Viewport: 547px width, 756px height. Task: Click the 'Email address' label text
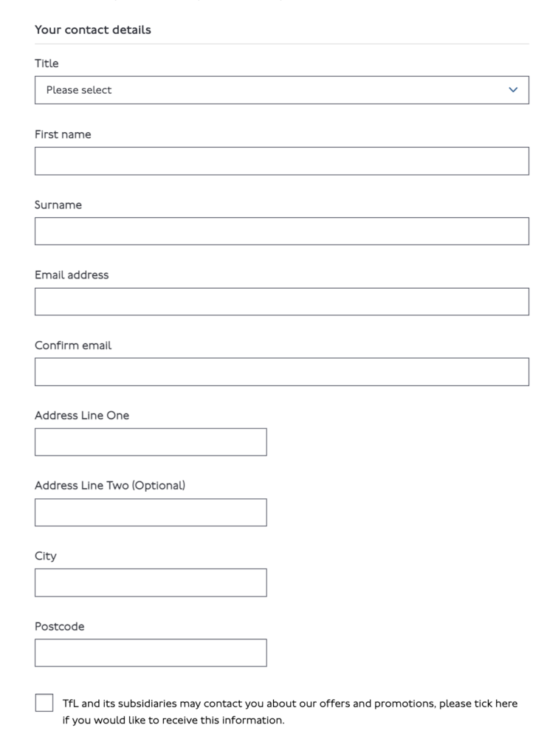(72, 275)
